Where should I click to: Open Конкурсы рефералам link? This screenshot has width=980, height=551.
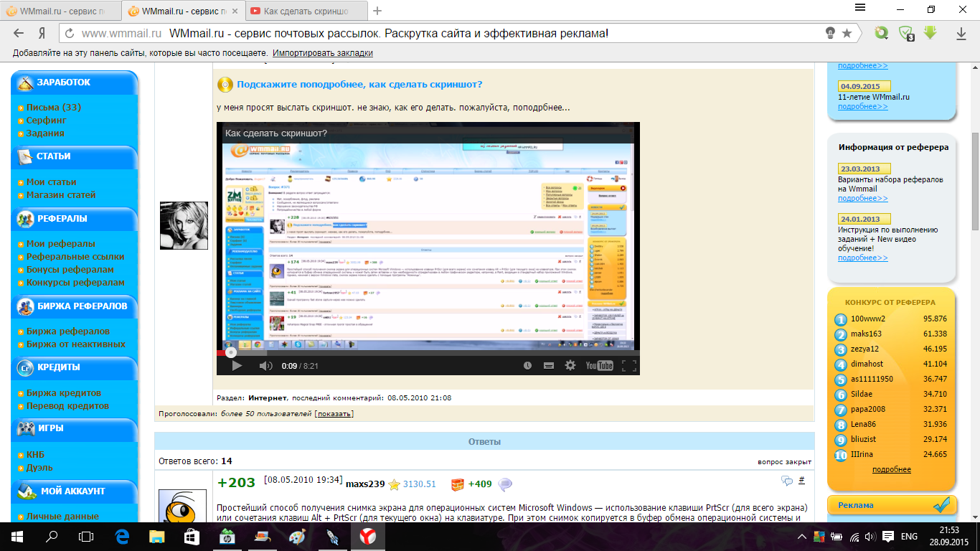(75, 283)
